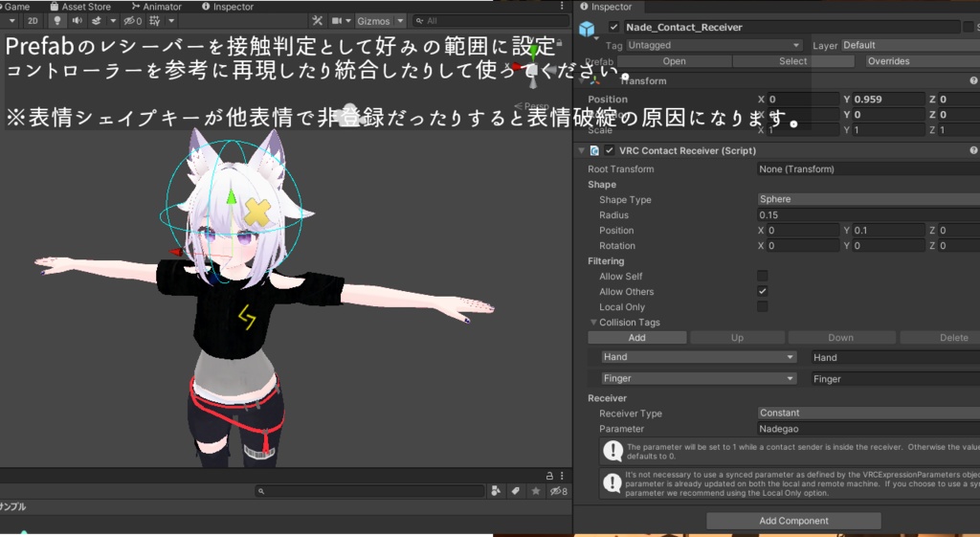980x537 pixels.
Task: Open the Layer Default dropdown
Action: click(x=910, y=45)
